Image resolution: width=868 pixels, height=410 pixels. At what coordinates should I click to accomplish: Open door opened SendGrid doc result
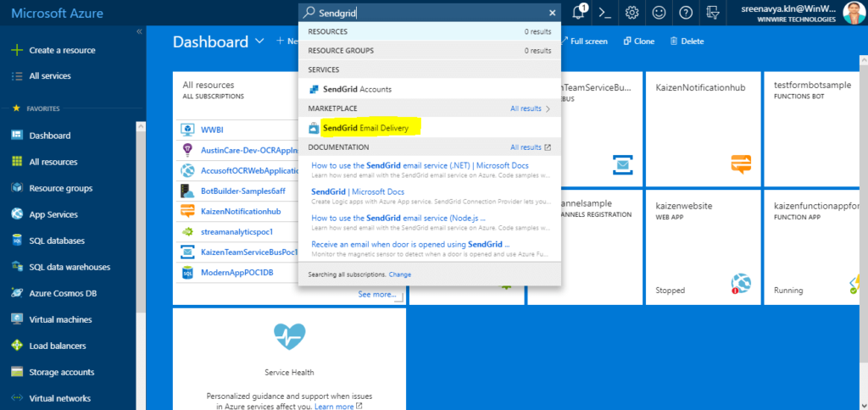411,244
